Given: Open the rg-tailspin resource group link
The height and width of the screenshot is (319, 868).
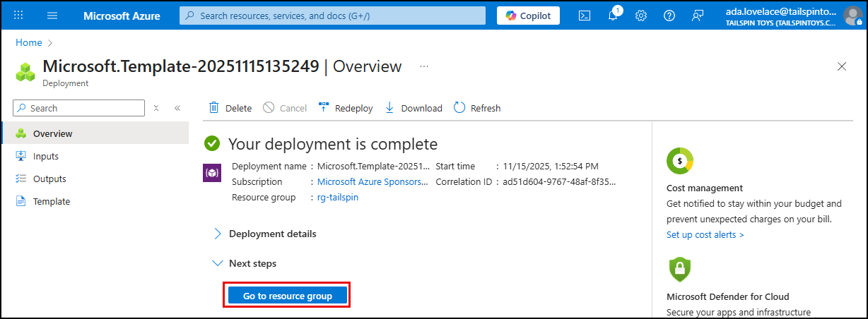Looking at the screenshot, I should 338,197.
